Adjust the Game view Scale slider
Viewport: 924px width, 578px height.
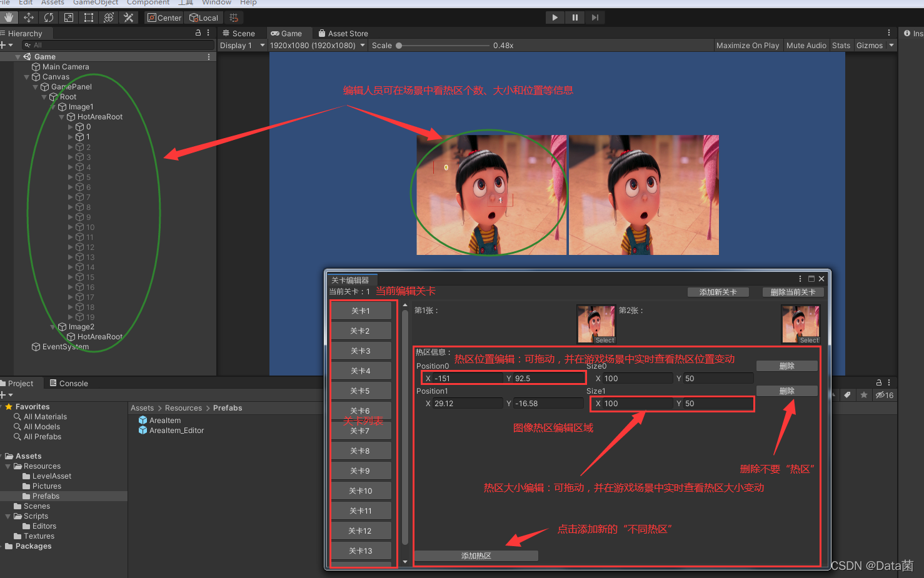click(444, 46)
